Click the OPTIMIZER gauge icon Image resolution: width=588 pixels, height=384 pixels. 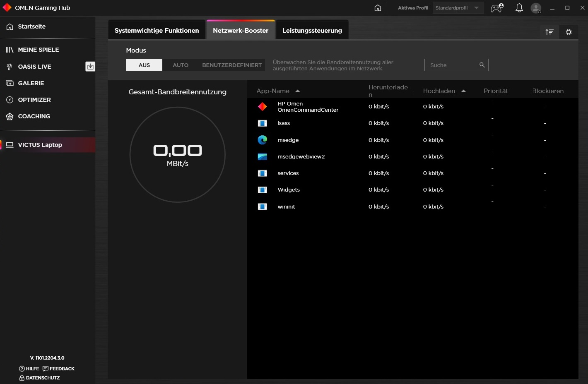10,100
